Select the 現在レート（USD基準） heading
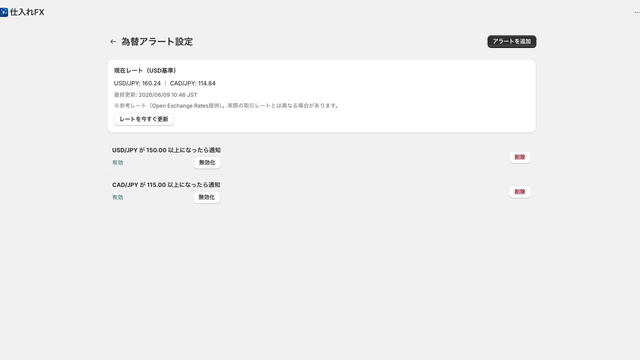This screenshot has width=640, height=360. tap(145, 71)
